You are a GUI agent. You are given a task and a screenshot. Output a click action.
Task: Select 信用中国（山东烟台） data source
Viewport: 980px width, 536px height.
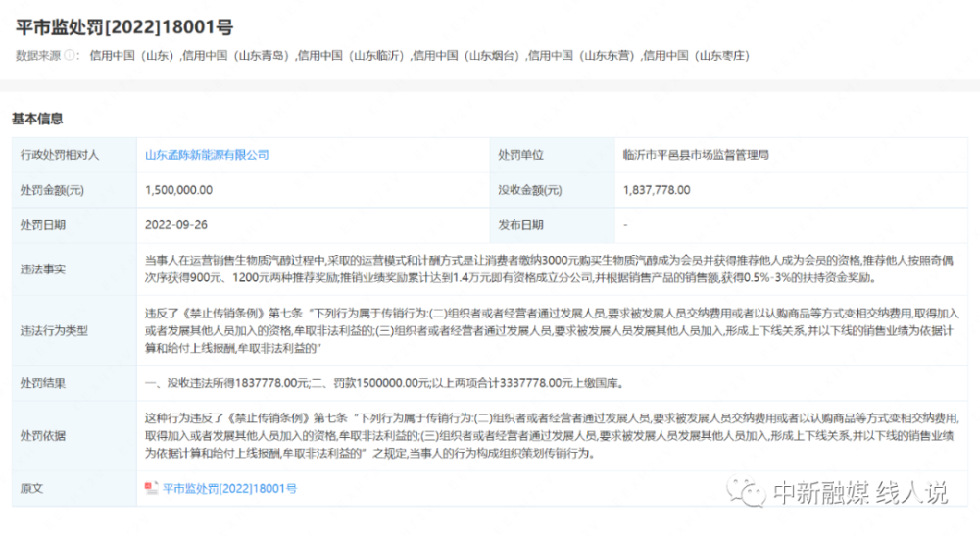click(x=466, y=55)
